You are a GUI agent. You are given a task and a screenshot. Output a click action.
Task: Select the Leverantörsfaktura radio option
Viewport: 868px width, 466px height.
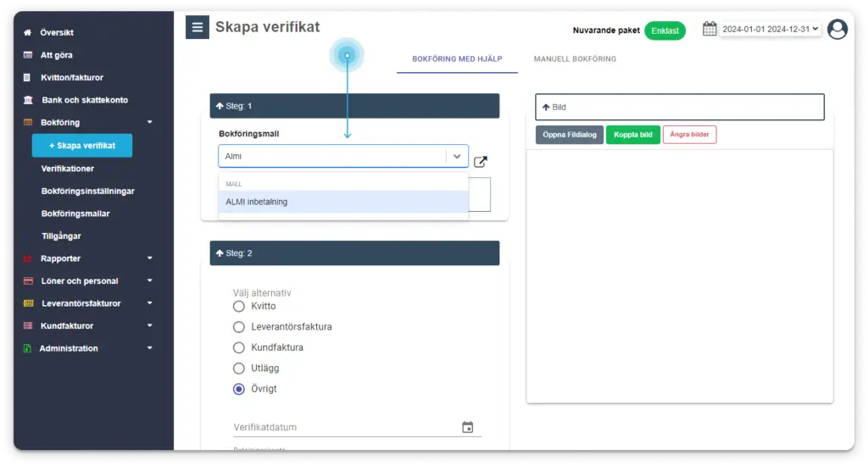tap(238, 327)
